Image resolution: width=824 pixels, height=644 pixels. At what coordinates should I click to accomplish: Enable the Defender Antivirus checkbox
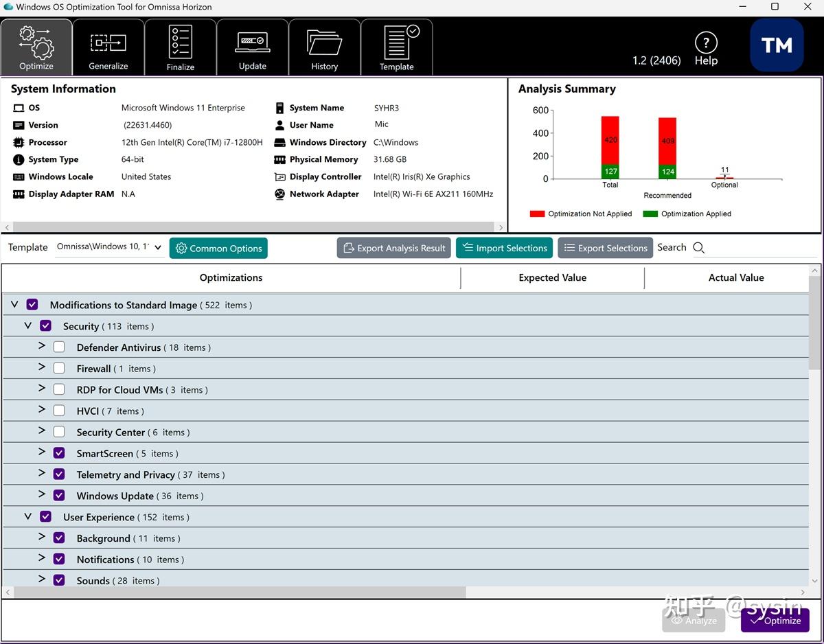pos(59,347)
